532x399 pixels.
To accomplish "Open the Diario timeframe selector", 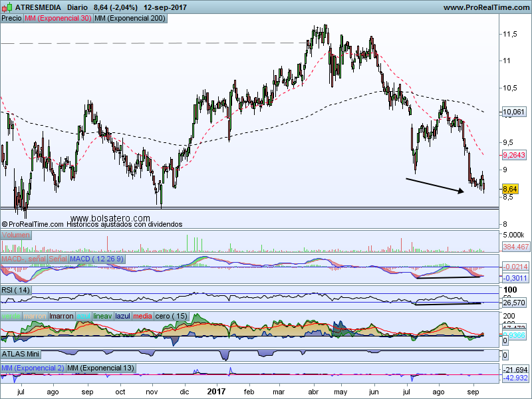I will 79,7.
